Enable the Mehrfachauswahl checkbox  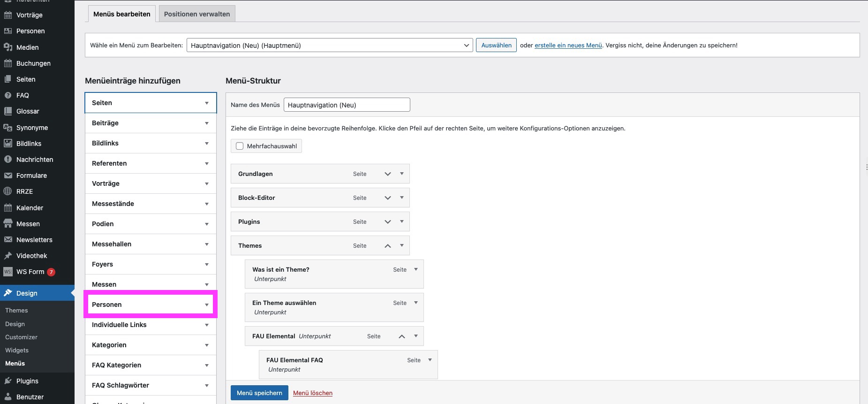tap(240, 146)
